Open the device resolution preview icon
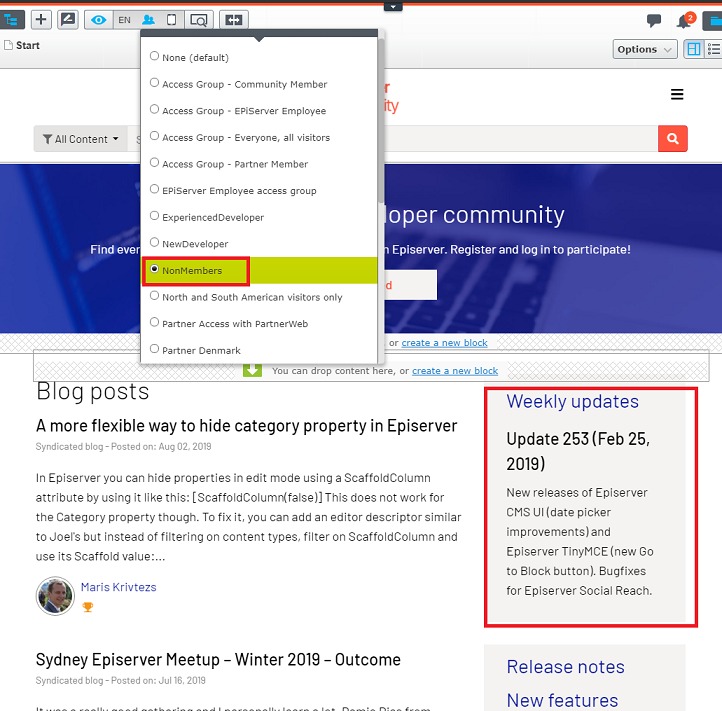This screenshot has height=711, width=722. pos(172,19)
